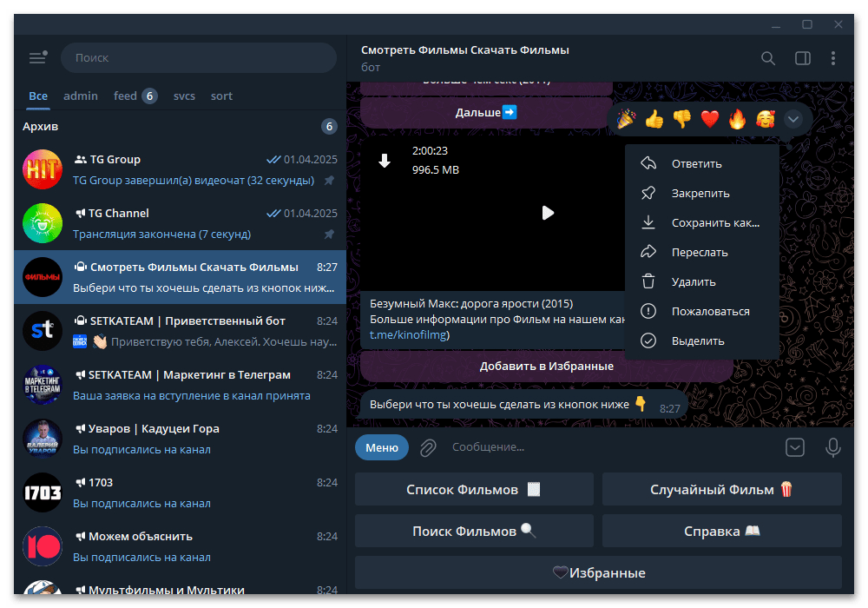The width and height of the screenshot is (868, 608).
Task: Click the Дальше inline button
Action: (486, 112)
